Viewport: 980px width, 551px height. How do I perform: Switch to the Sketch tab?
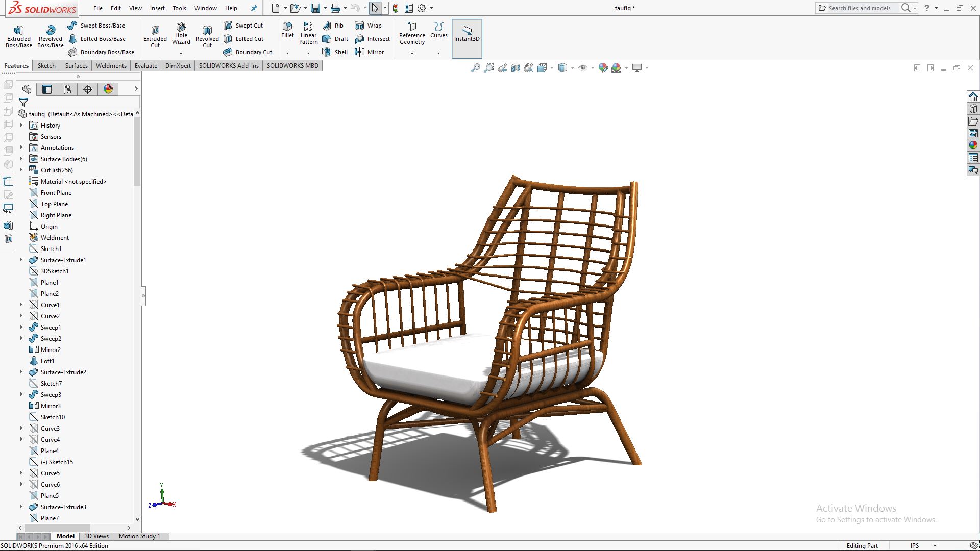coord(46,65)
